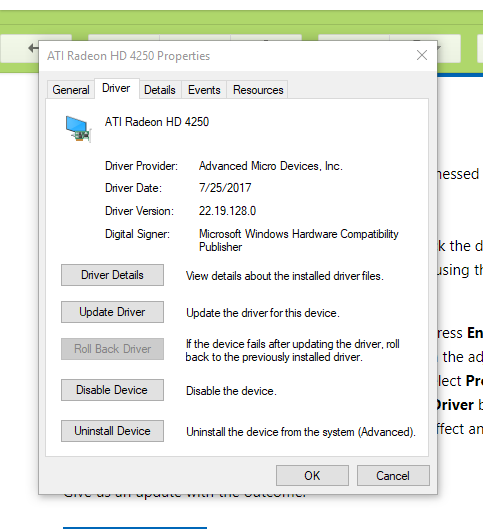Click the back arrow behind the dialog
Image resolution: width=483 pixels, height=529 pixels.
[33, 48]
